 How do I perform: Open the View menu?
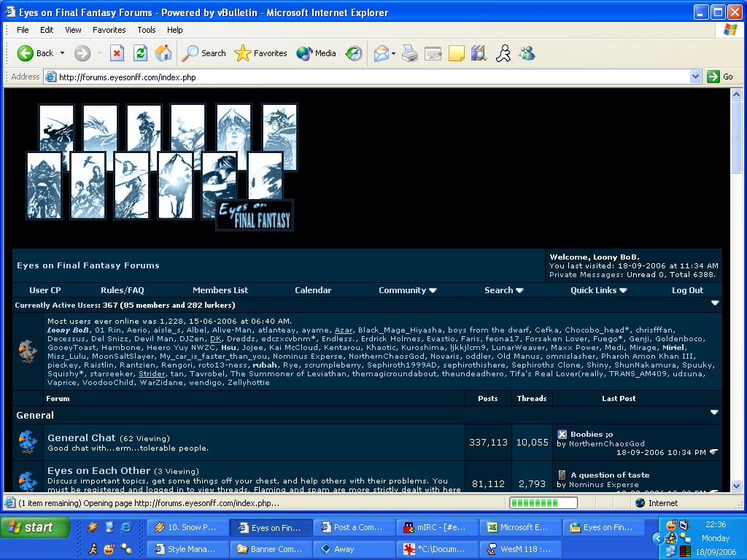73,29
